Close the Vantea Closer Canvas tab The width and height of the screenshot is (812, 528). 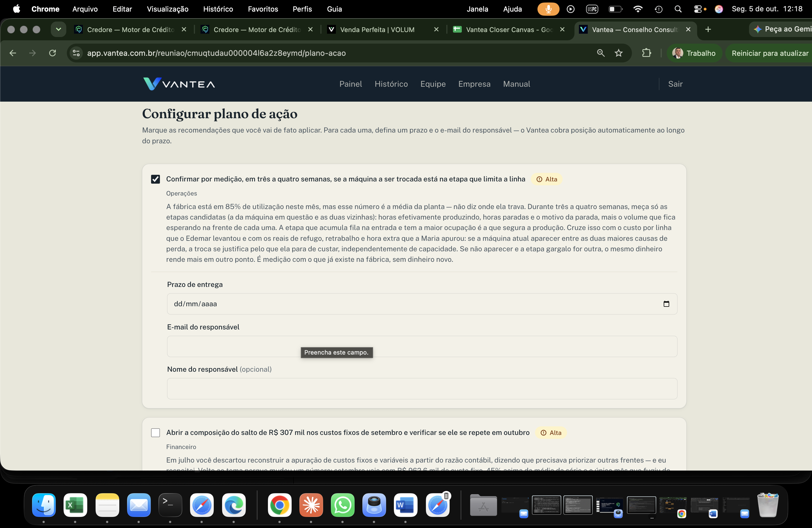[562, 29]
